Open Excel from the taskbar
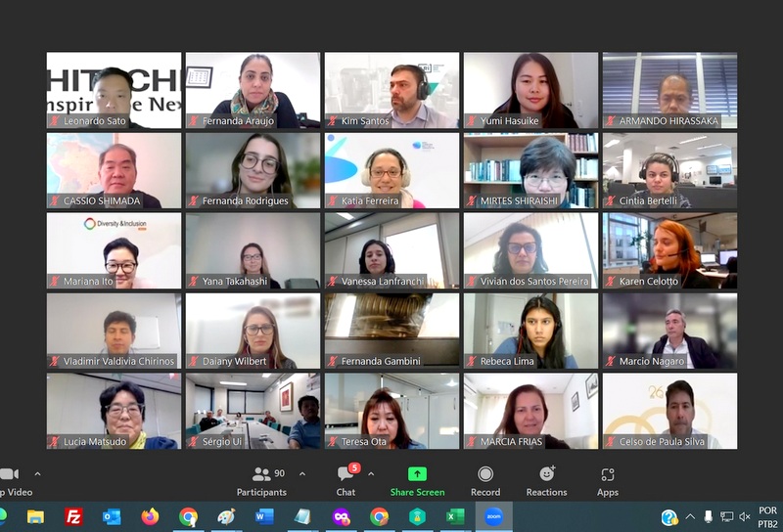 455,516
